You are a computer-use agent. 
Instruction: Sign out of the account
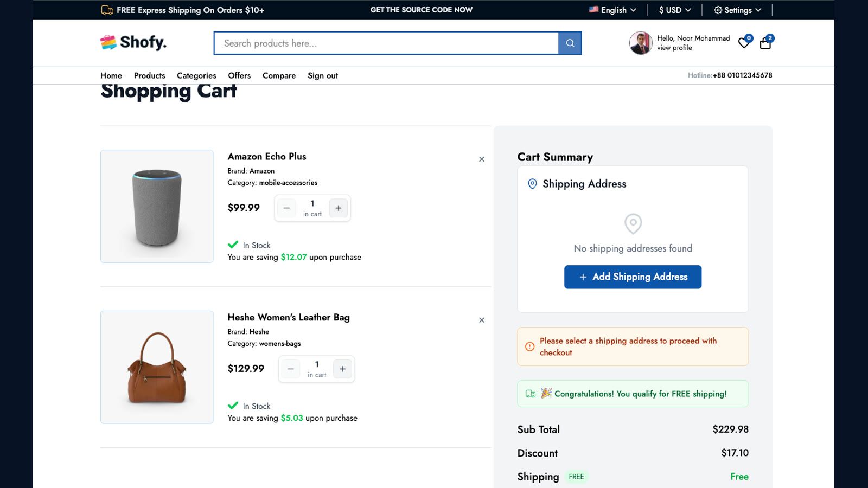(x=323, y=75)
